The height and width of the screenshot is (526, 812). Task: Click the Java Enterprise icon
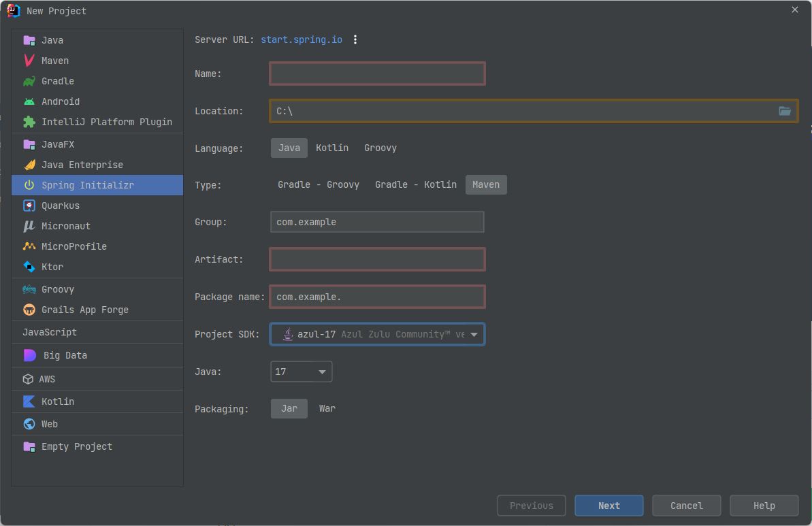pyautogui.click(x=29, y=165)
